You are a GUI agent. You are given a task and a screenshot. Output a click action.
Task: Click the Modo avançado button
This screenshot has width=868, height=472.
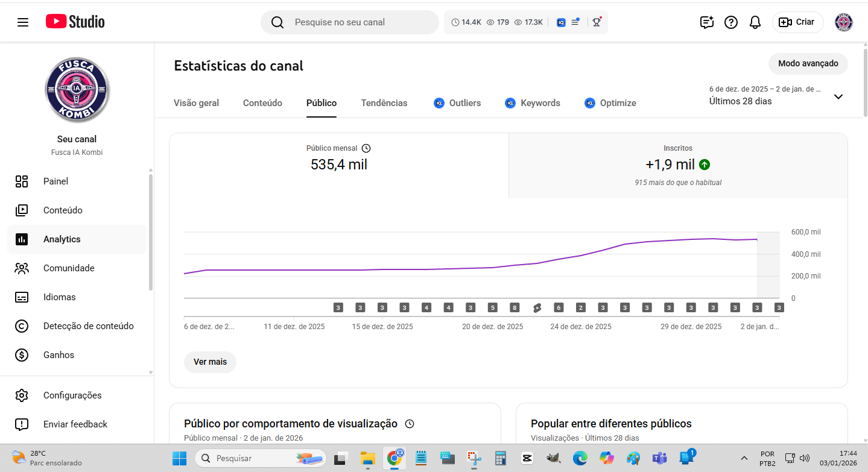tap(808, 63)
